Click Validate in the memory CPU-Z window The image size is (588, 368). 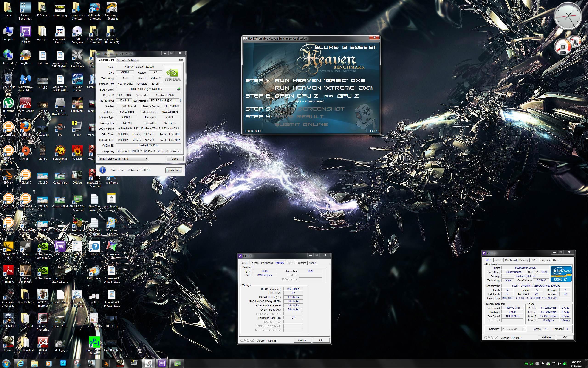[302, 340]
